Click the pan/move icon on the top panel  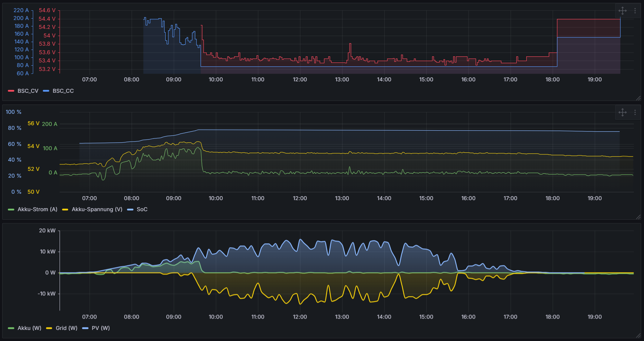[623, 11]
